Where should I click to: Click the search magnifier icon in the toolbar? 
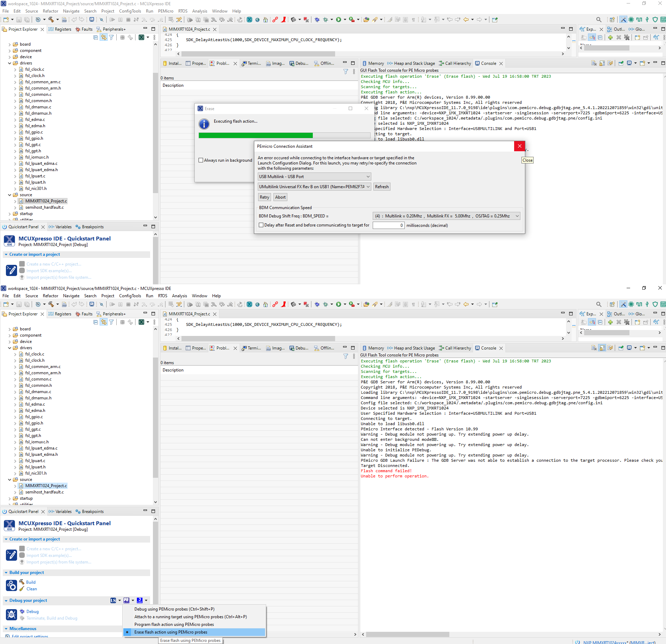pyautogui.click(x=599, y=20)
